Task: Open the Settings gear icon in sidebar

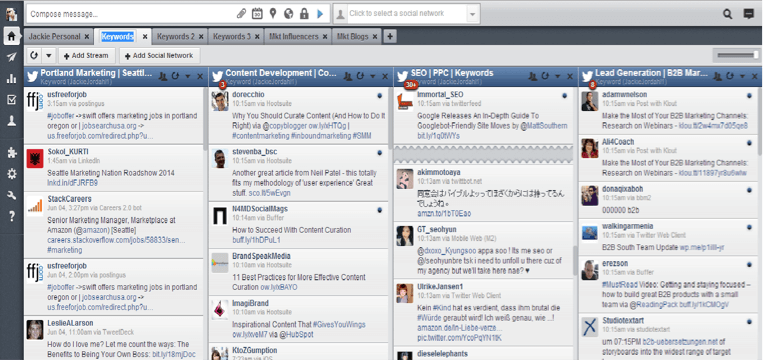Action: 12,174
